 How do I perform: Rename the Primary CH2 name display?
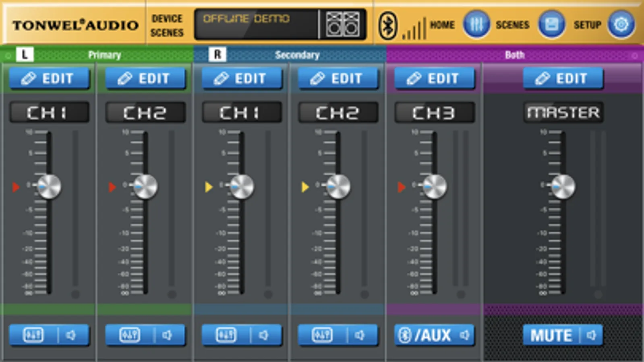pos(145,113)
